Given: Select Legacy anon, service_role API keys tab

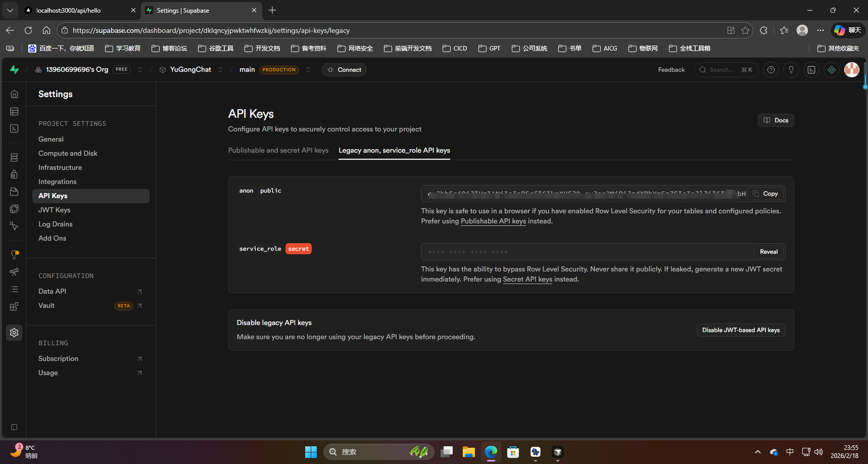Looking at the screenshot, I should 394,150.
